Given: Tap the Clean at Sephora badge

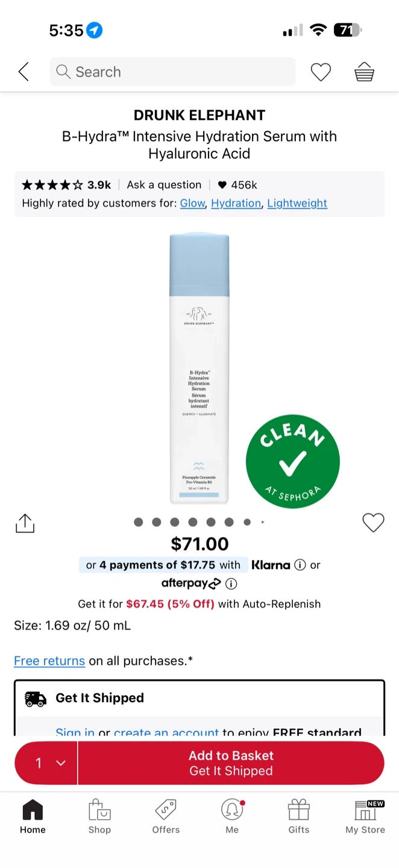Looking at the screenshot, I should (293, 461).
